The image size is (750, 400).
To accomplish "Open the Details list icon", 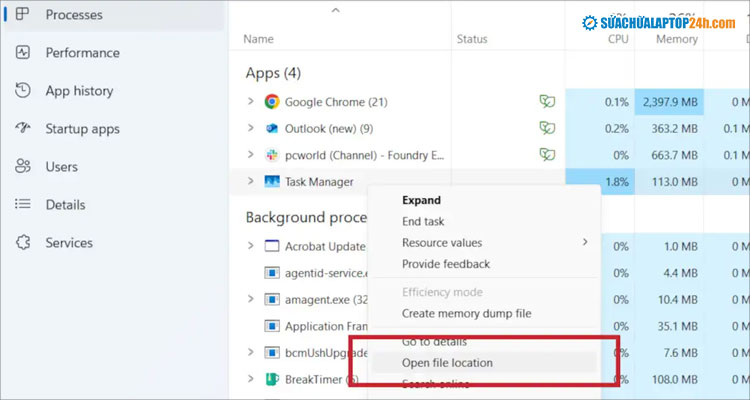I will point(23,205).
